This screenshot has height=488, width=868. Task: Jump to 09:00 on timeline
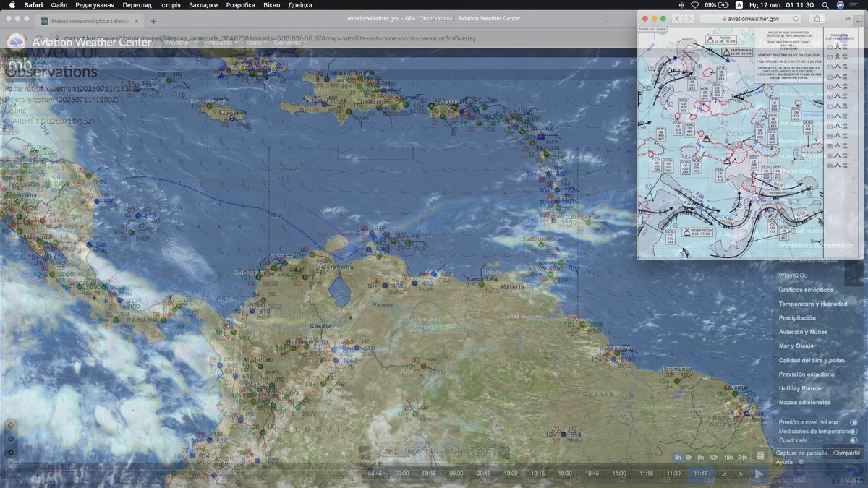[x=401, y=474]
